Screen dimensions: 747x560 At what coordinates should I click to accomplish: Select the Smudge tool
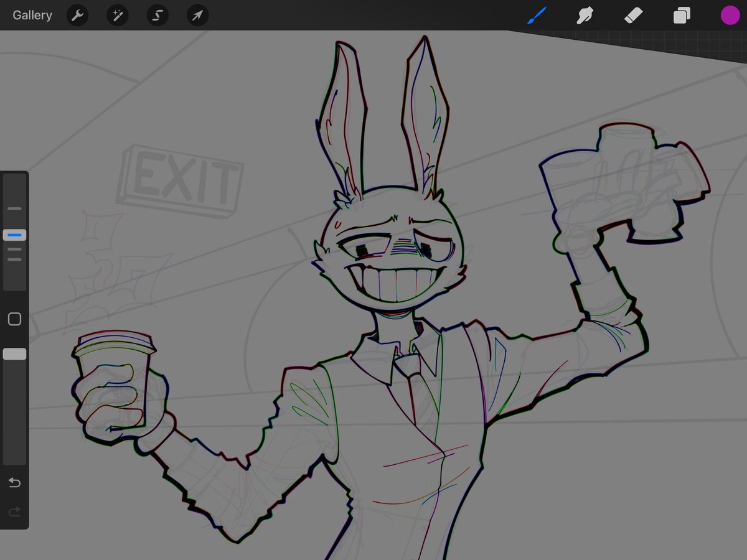585,16
